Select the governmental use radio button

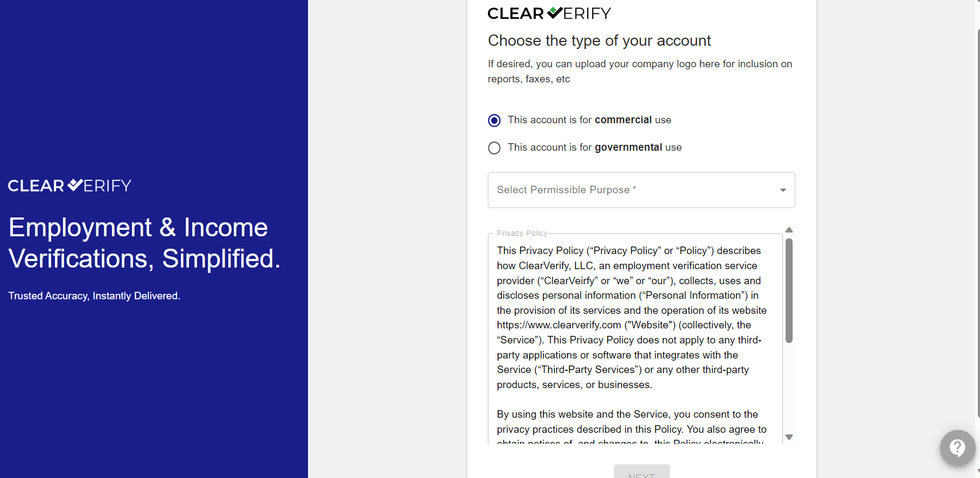[494, 148]
